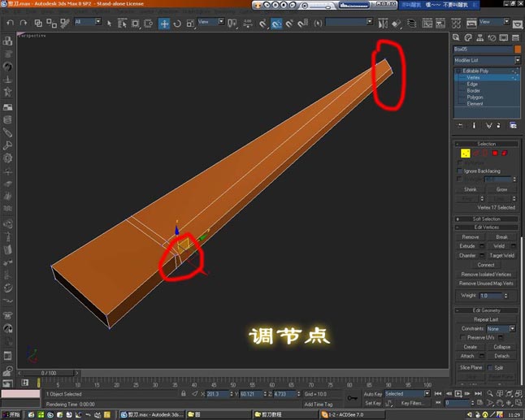
Task: Collapse the Edit Vertices rollout
Action: pyautogui.click(x=487, y=227)
